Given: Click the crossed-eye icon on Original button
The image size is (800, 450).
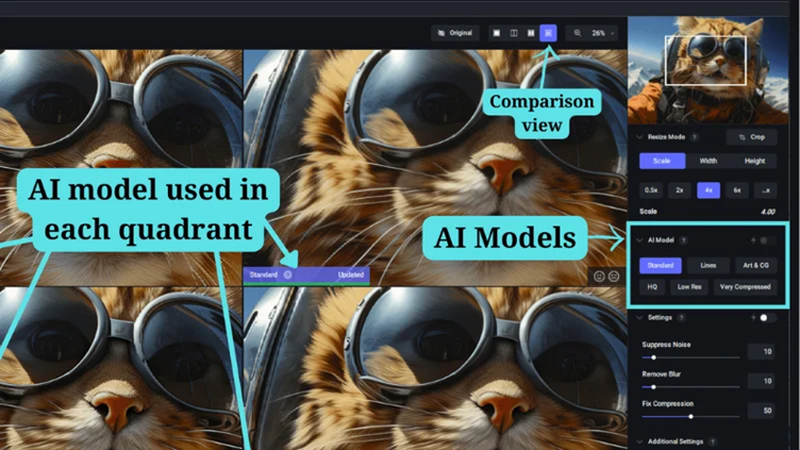Looking at the screenshot, I should (441, 33).
